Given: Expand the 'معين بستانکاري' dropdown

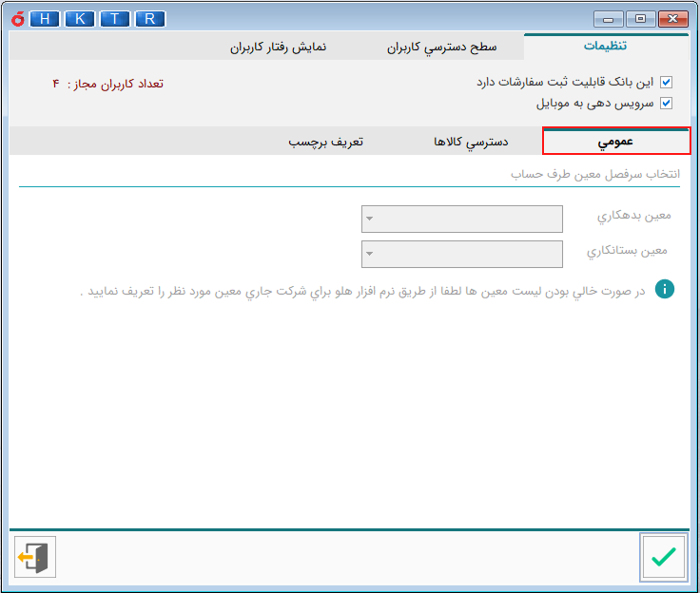Looking at the screenshot, I should tap(462, 254).
